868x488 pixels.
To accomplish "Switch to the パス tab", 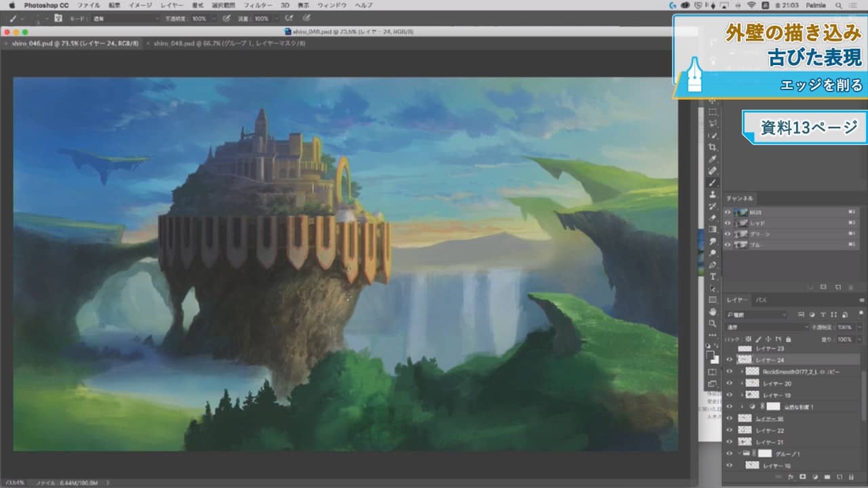I will click(x=762, y=300).
